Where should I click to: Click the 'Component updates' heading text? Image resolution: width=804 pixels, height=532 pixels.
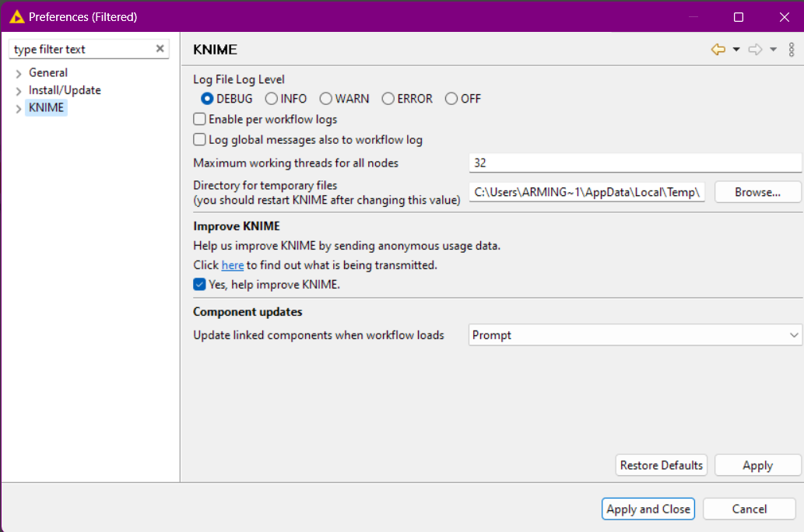pyautogui.click(x=248, y=312)
